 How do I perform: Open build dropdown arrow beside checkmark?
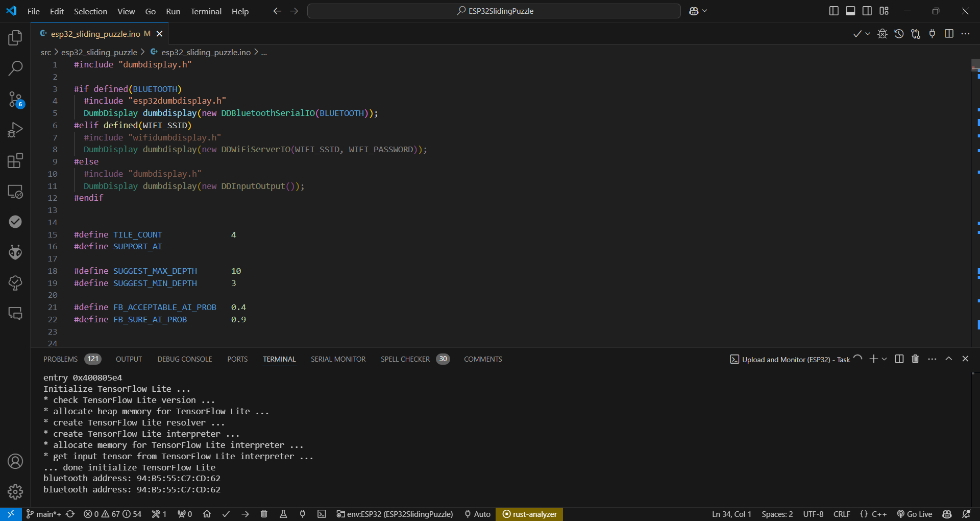[x=868, y=34]
